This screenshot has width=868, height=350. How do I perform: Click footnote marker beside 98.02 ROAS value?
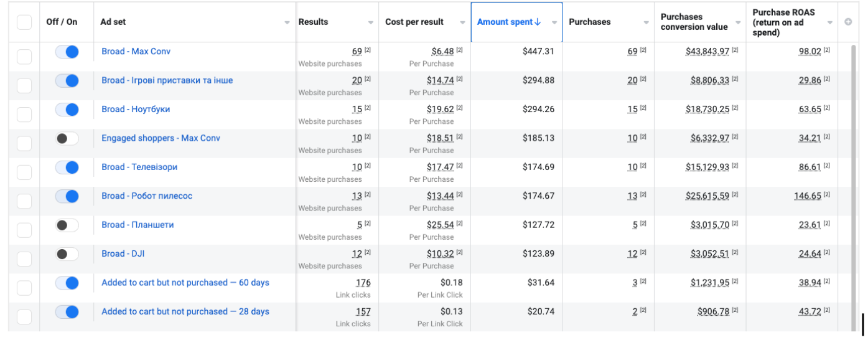coord(827,50)
